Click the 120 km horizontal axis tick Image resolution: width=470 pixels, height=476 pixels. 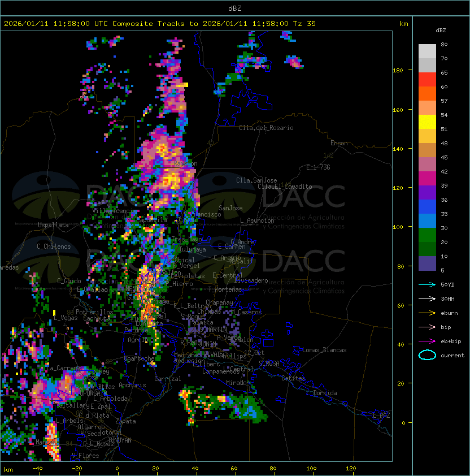(x=351, y=469)
